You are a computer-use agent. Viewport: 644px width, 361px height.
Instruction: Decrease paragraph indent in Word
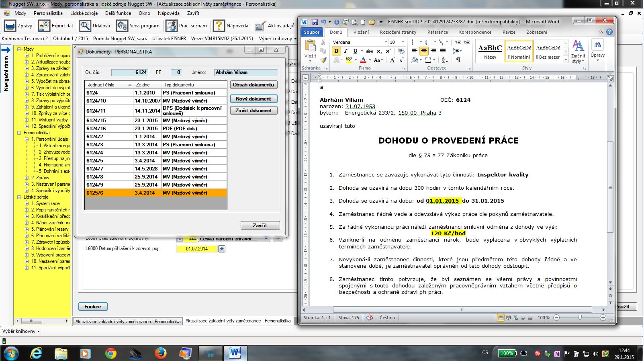pyautogui.click(x=458, y=42)
